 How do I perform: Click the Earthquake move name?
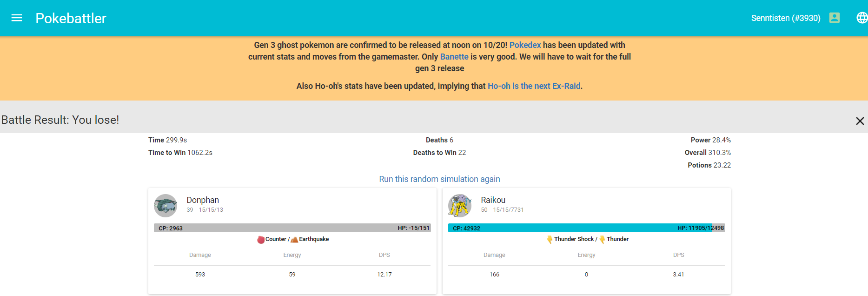[314, 239]
